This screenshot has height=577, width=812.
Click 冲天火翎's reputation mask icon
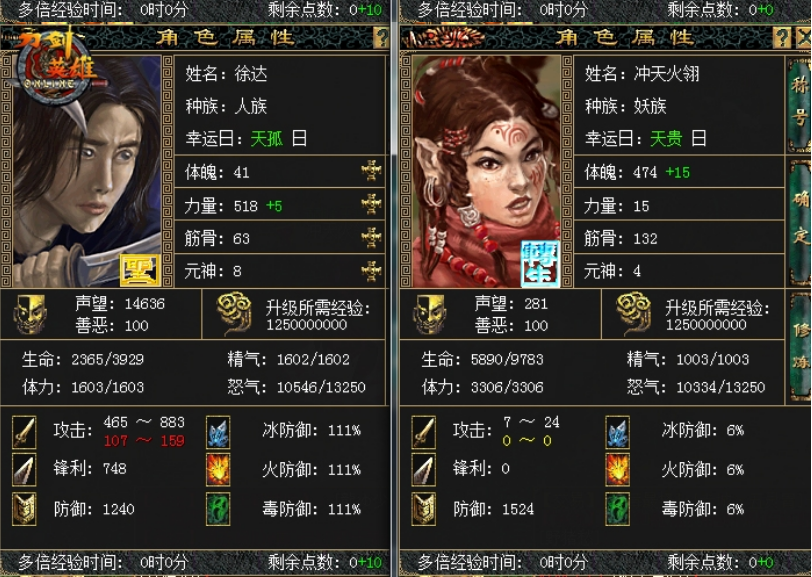(x=430, y=314)
